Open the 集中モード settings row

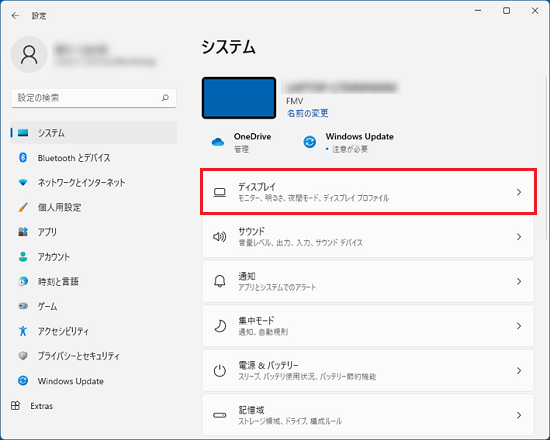(x=368, y=326)
